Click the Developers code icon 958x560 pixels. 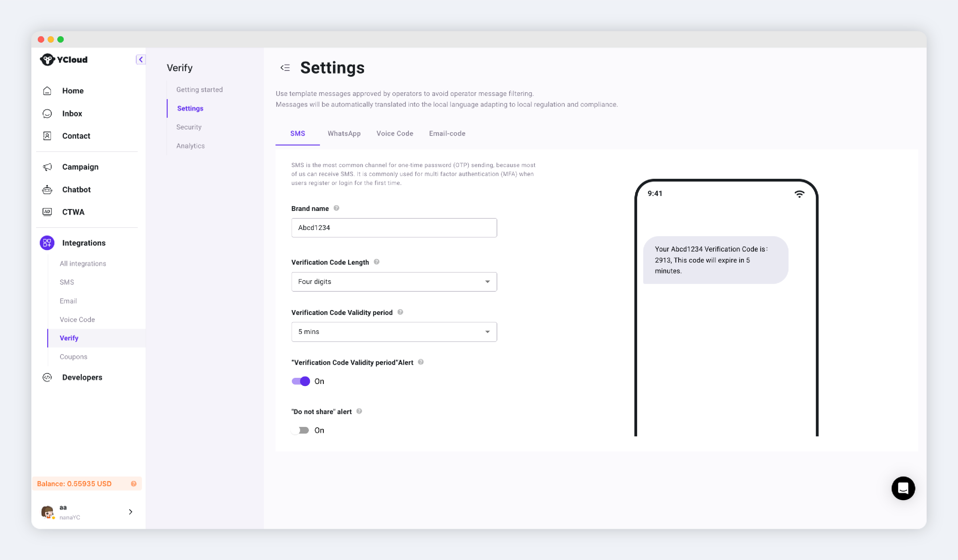tap(47, 377)
